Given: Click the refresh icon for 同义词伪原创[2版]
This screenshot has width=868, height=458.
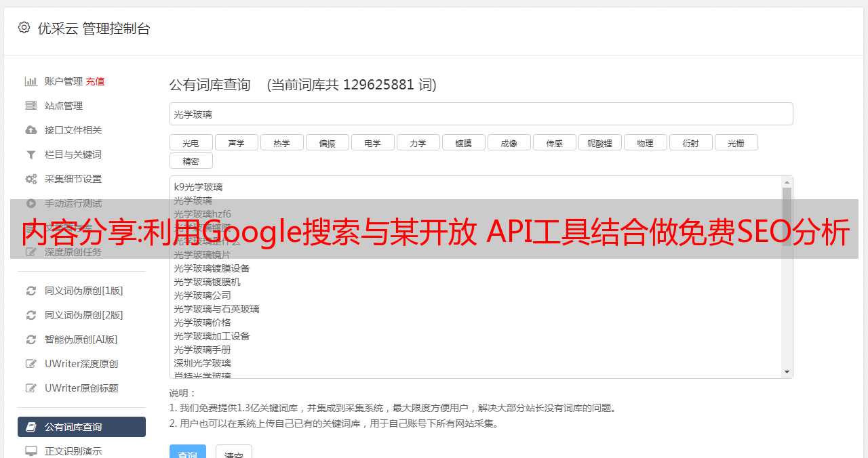Looking at the screenshot, I should pyautogui.click(x=31, y=315).
